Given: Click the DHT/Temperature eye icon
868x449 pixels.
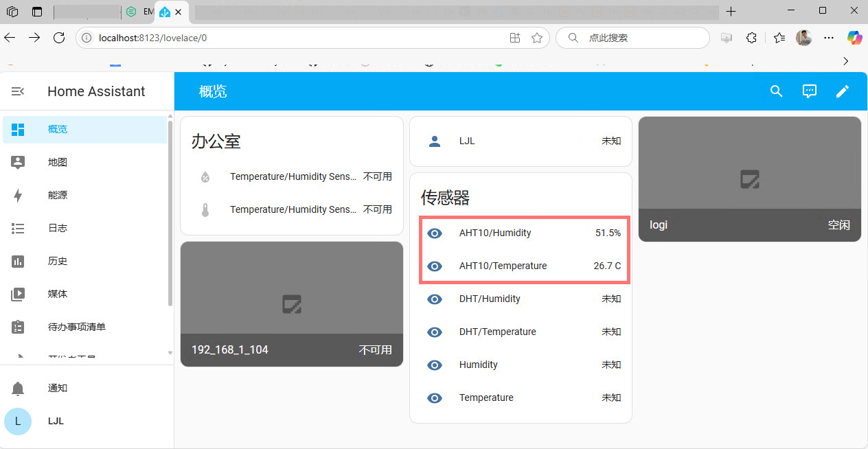Looking at the screenshot, I should coord(435,332).
